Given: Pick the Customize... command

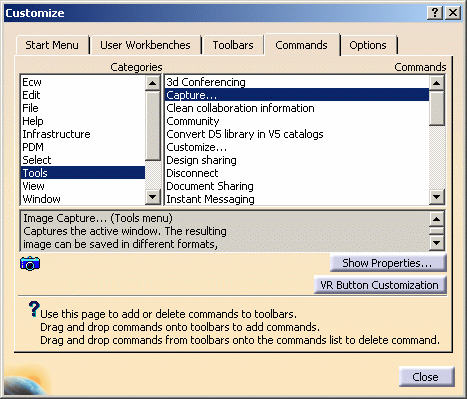Looking at the screenshot, I should (x=297, y=147).
